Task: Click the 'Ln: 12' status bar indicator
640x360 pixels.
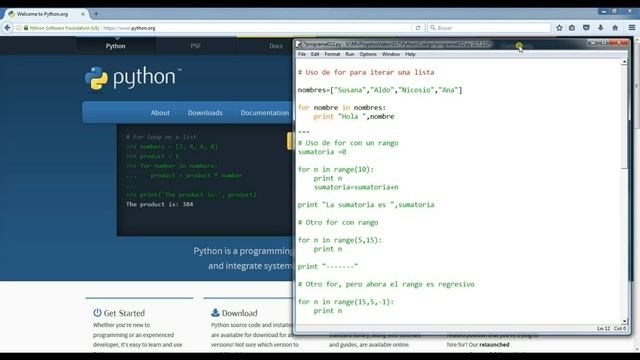Action: coord(604,329)
